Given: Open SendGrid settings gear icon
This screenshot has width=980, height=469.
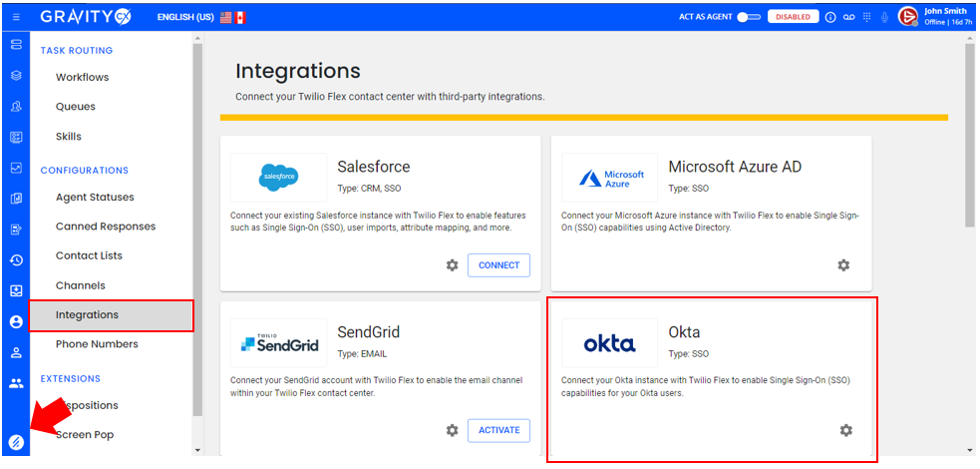Looking at the screenshot, I should point(452,430).
